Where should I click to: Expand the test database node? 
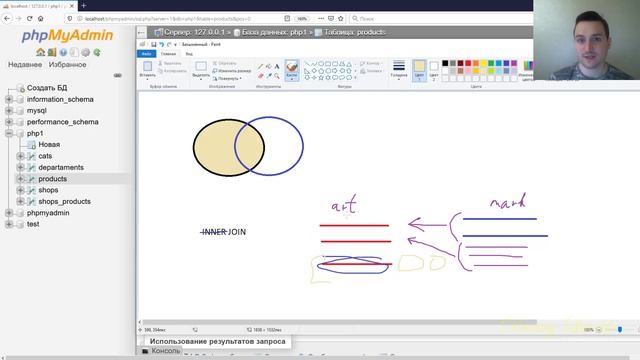pyautogui.click(x=9, y=224)
